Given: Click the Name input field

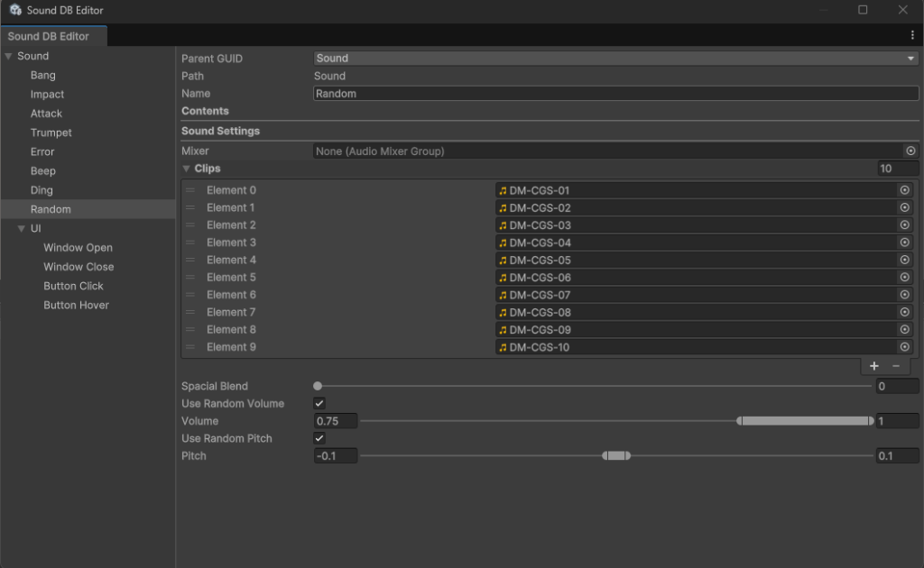Looking at the screenshot, I should point(615,94).
